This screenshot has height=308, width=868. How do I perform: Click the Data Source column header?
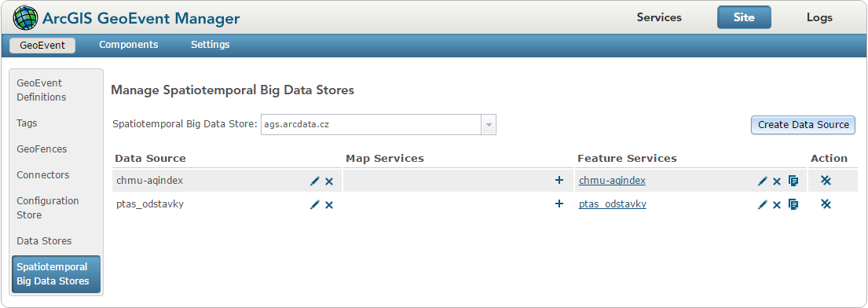(x=151, y=159)
